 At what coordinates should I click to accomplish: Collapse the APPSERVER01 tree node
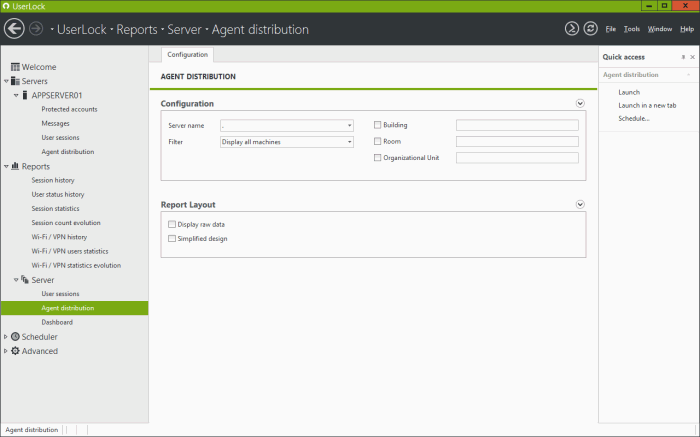pos(16,95)
